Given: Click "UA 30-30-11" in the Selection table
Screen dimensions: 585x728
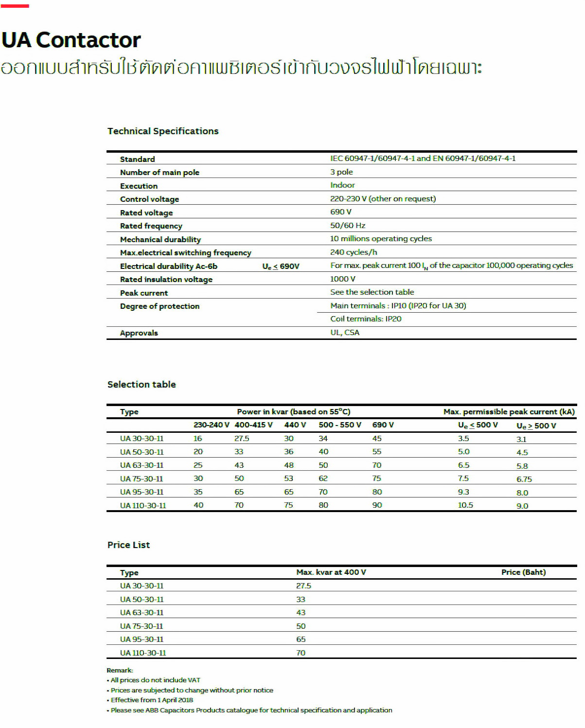Looking at the screenshot, I should tap(142, 438).
